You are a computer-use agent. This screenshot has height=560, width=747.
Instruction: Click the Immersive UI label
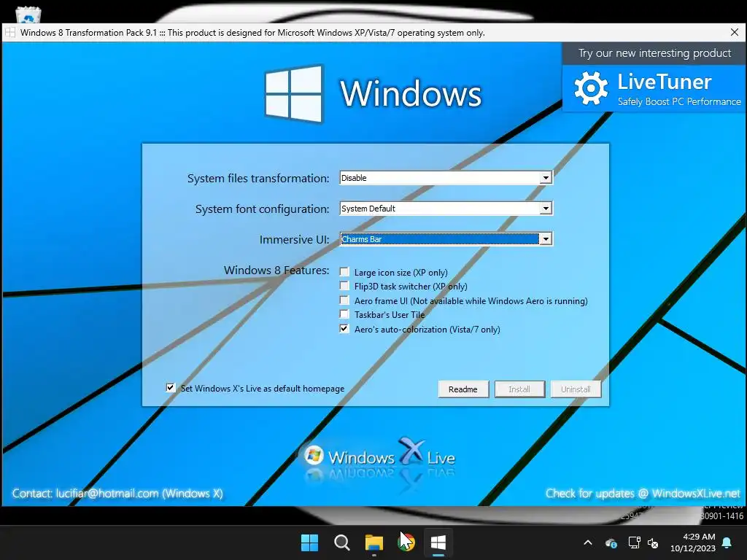tap(294, 239)
